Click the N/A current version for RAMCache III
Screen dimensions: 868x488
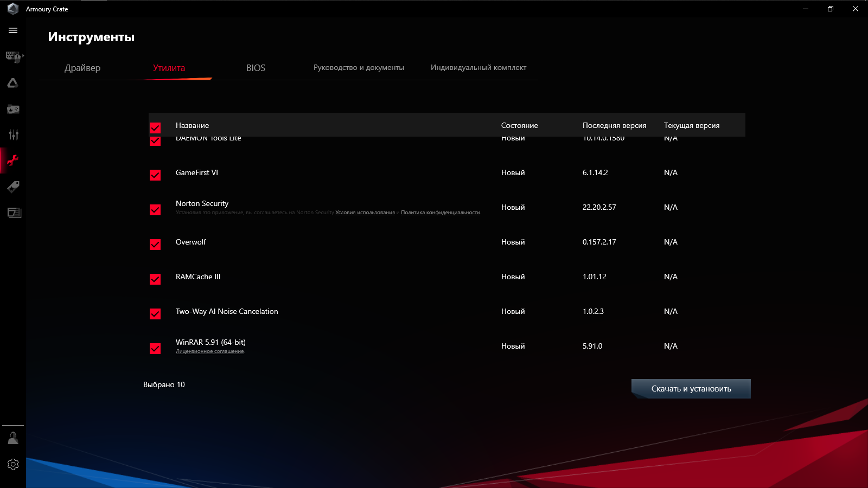point(671,277)
